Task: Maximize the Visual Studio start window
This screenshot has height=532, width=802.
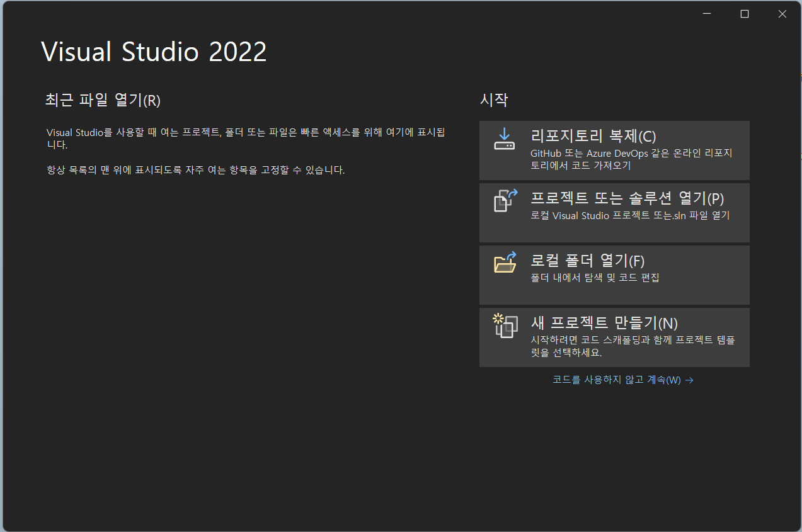Action: [744, 14]
